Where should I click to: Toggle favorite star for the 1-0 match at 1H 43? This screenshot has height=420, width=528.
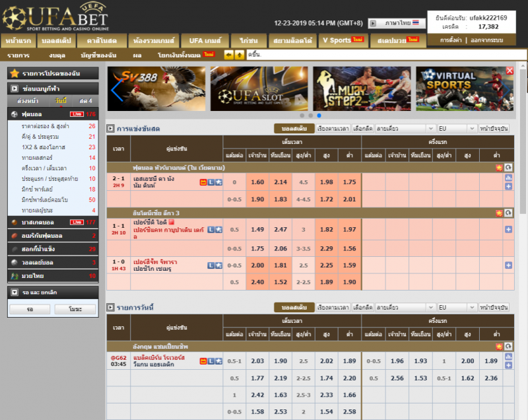(219, 265)
